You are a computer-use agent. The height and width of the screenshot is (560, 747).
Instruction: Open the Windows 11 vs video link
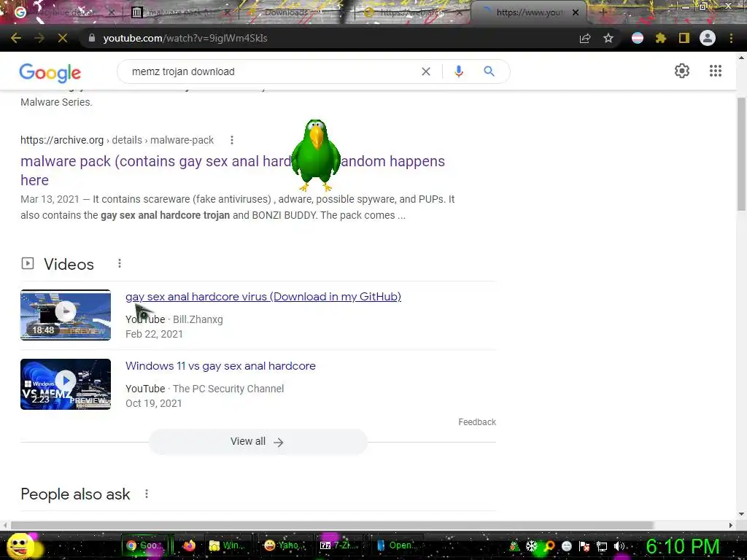point(220,366)
